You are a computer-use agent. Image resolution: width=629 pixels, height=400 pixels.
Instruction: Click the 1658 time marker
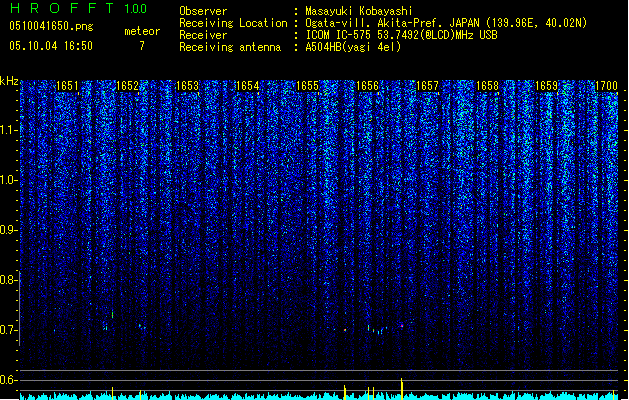coord(487,86)
